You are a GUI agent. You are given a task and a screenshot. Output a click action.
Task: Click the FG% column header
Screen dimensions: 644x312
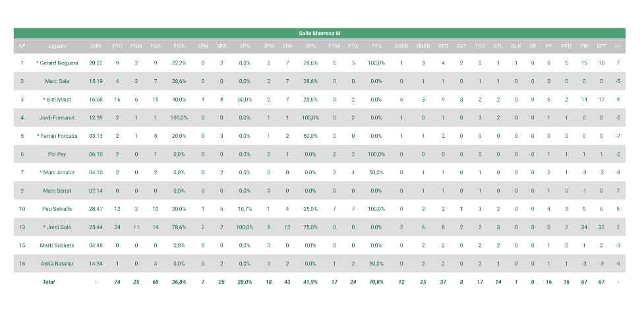point(179,46)
